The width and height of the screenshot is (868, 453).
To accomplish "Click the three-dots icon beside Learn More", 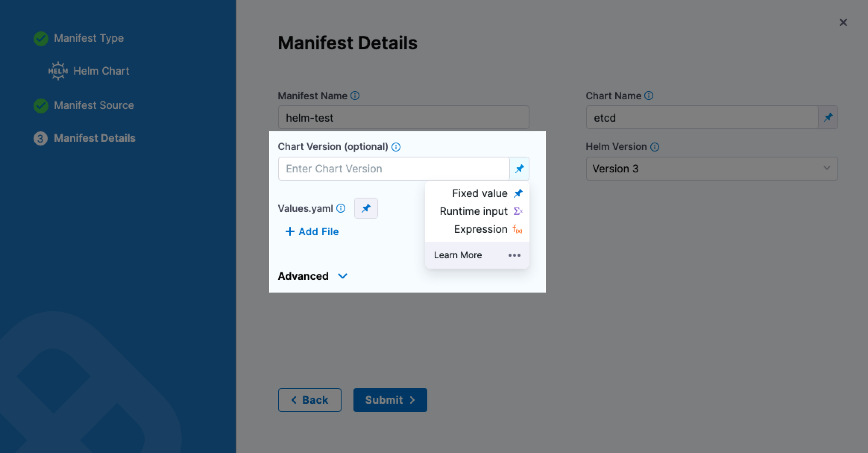I will (x=514, y=255).
